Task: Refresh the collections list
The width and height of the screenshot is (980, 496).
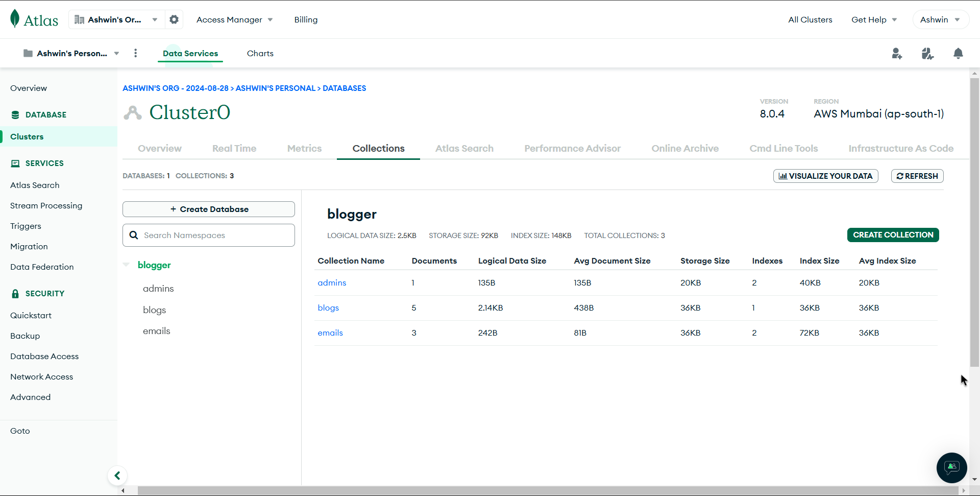Action: (x=917, y=176)
